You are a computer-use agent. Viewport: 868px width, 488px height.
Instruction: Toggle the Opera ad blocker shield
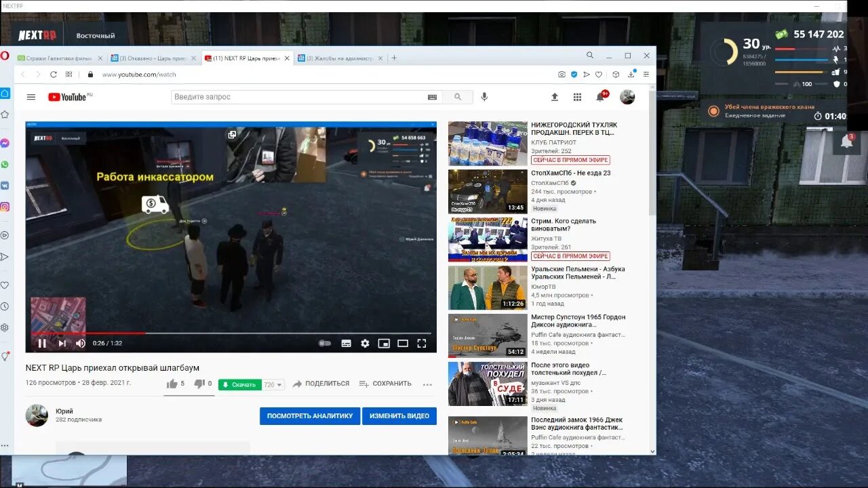[574, 75]
